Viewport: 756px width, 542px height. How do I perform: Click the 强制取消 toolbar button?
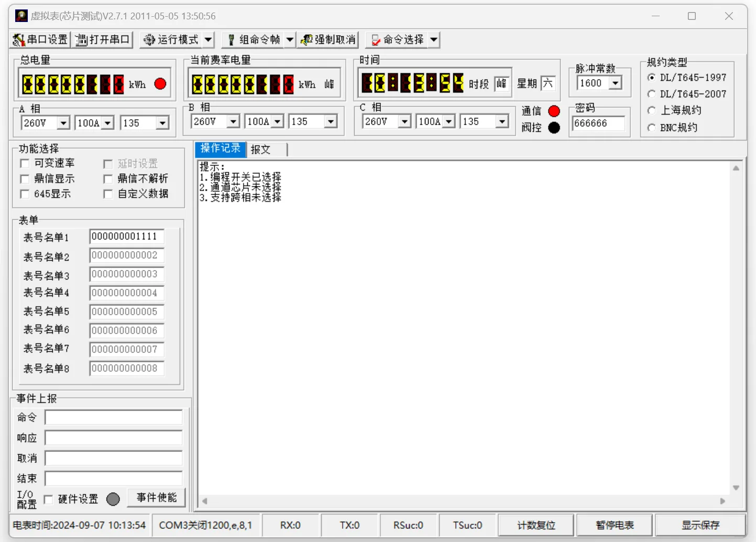[328, 40]
